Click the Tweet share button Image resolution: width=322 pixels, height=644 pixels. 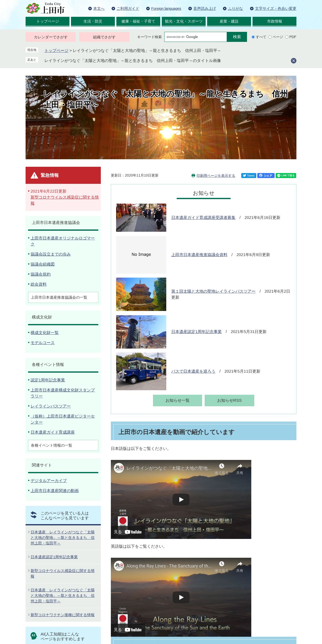[249, 176]
